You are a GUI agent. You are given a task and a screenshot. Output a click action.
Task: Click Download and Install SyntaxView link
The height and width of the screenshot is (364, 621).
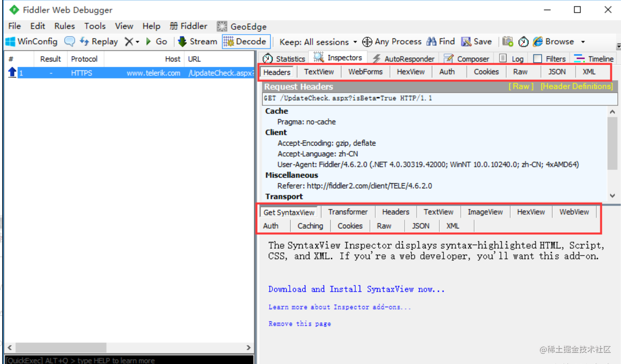[356, 289]
